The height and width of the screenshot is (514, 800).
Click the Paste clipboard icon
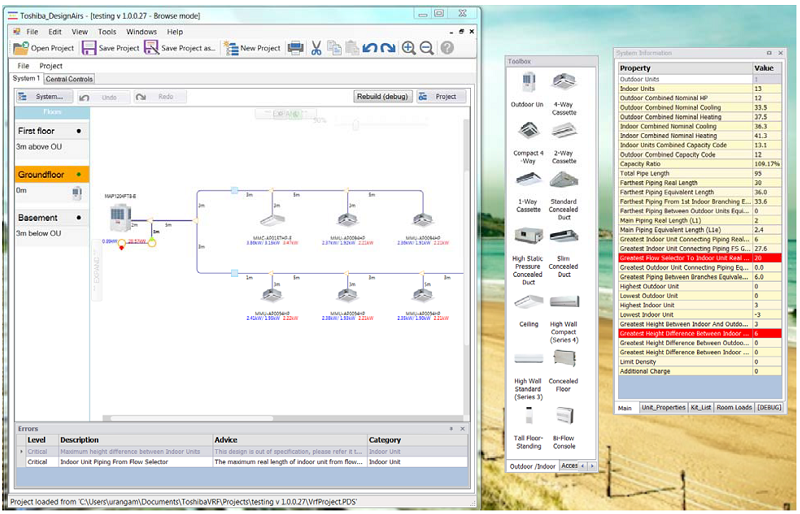pos(352,48)
